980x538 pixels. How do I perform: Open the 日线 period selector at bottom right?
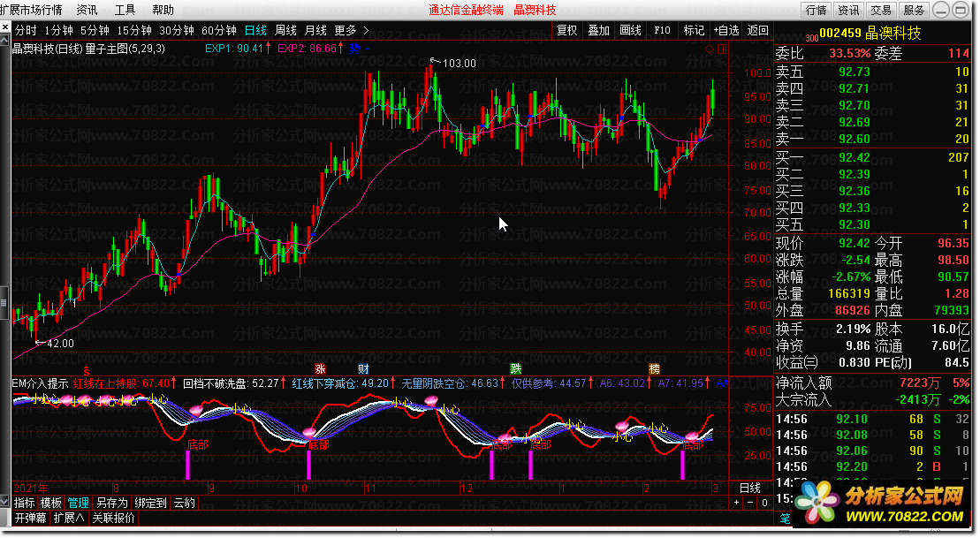coord(750,488)
